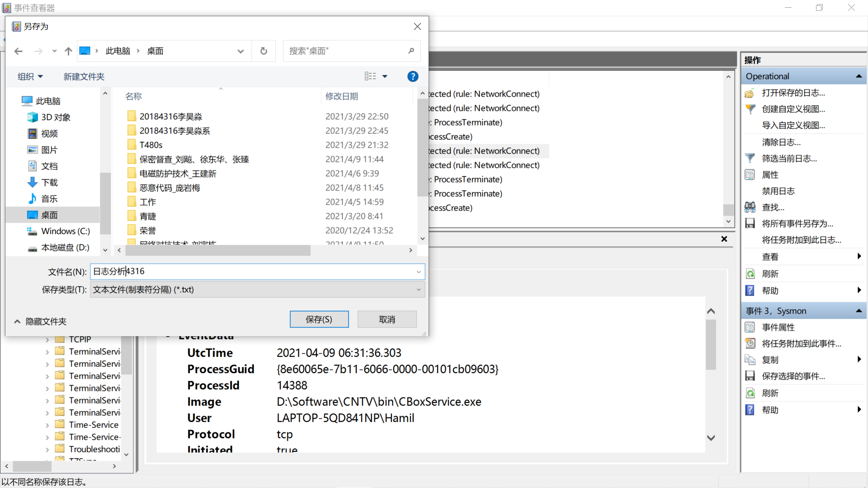Collapse the 事件 3, Sysmon section

pyautogui.click(x=859, y=311)
